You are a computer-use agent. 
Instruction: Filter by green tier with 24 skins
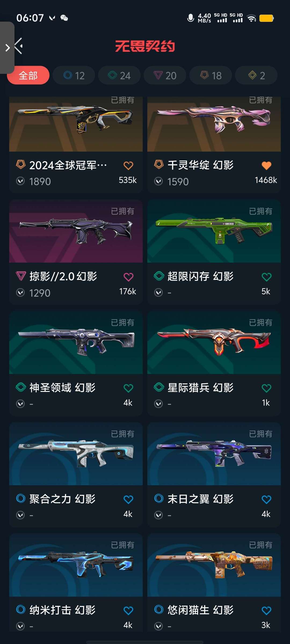pos(119,75)
